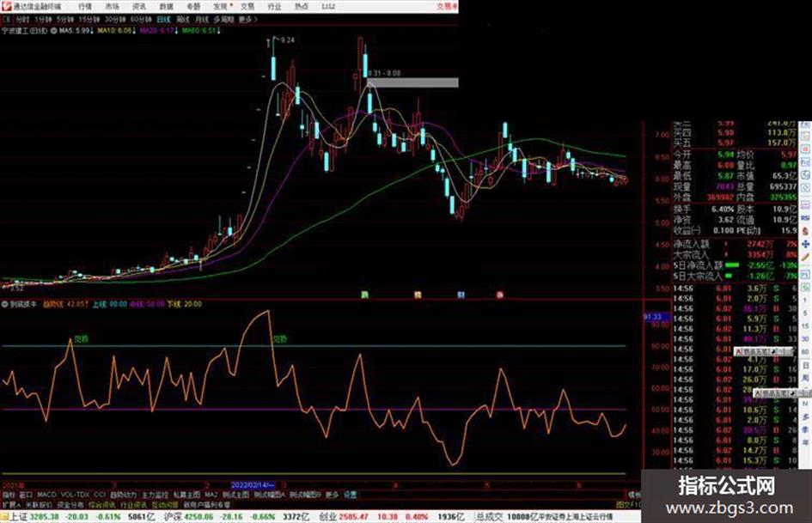Open the 资讯 menu

pyautogui.click(x=139, y=6)
